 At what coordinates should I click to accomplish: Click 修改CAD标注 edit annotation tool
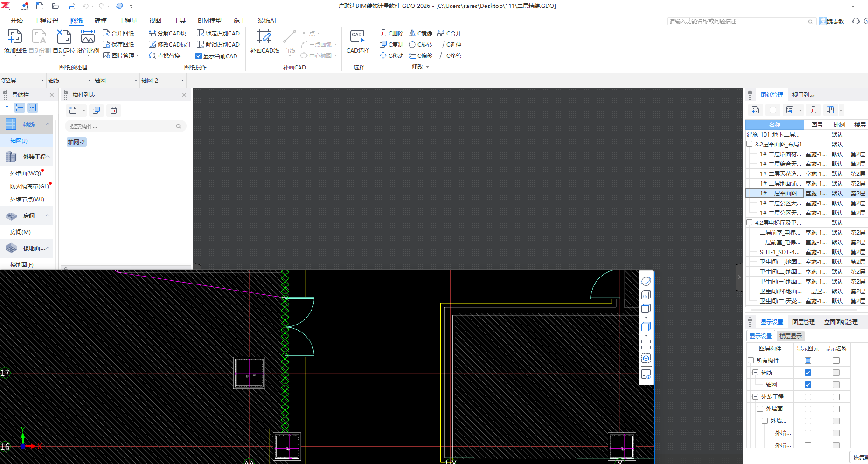pos(170,44)
